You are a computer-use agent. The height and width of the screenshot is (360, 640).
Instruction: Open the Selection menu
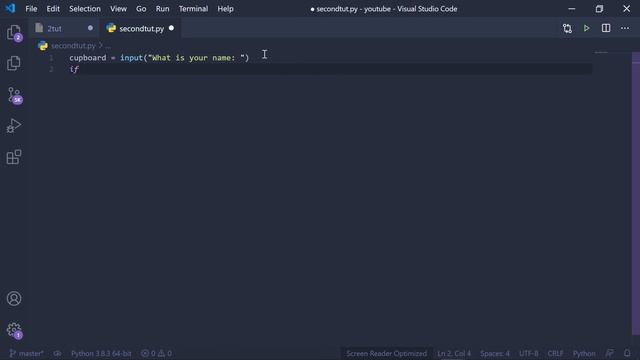84,9
